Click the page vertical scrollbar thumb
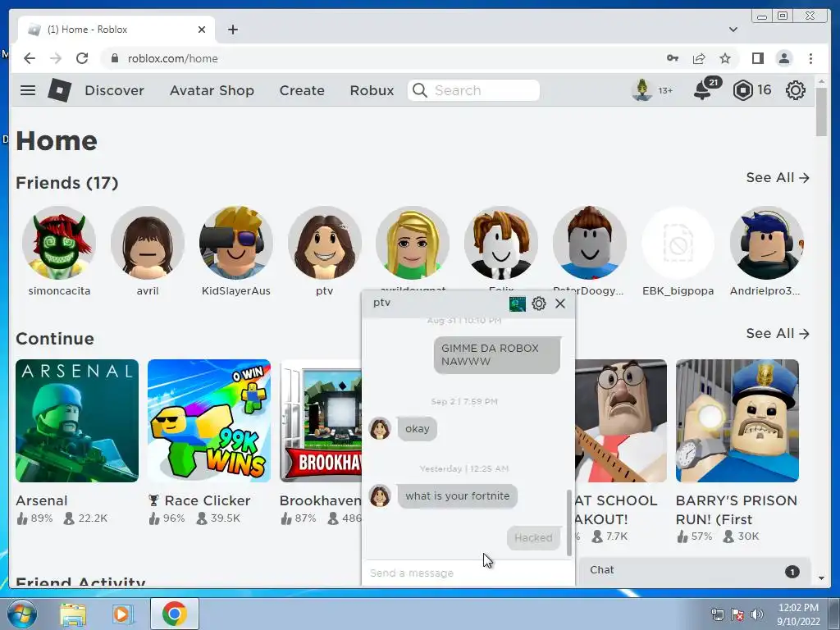Viewport: 840px width, 630px height. point(821,112)
